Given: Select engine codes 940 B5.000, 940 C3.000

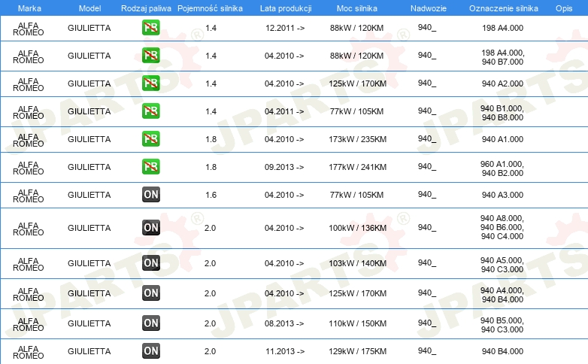Looking at the screenshot, I should (x=502, y=325).
